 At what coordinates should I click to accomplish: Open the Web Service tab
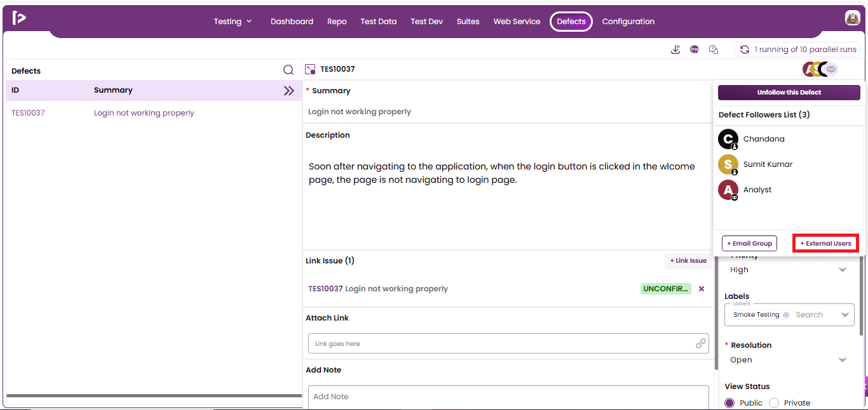(x=517, y=22)
